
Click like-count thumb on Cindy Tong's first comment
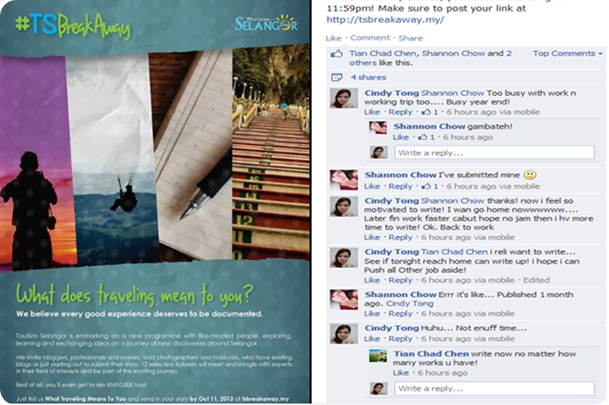tap(426, 112)
